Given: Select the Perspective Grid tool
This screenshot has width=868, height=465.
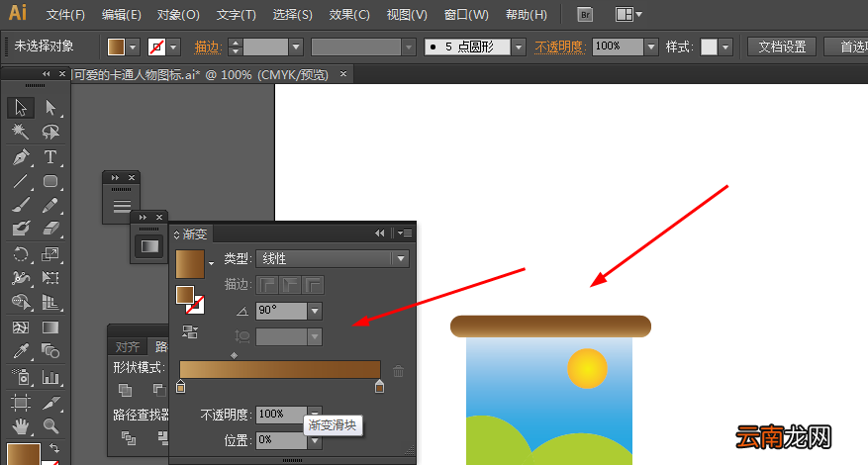Looking at the screenshot, I should click(50, 302).
